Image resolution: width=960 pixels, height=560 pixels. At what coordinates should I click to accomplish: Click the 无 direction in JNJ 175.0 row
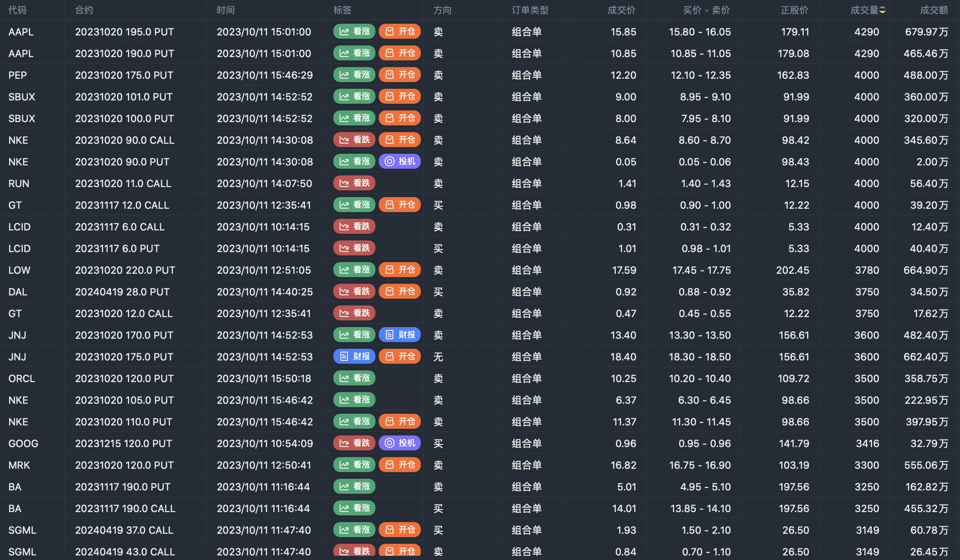pyautogui.click(x=438, y=357)
